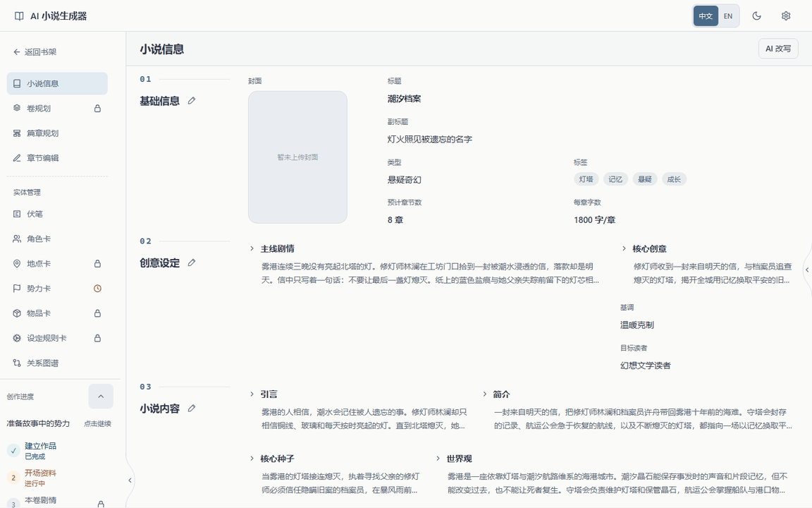Click the 记忆 tag
Screen dimensions: 812x508
tap(615, 179)
